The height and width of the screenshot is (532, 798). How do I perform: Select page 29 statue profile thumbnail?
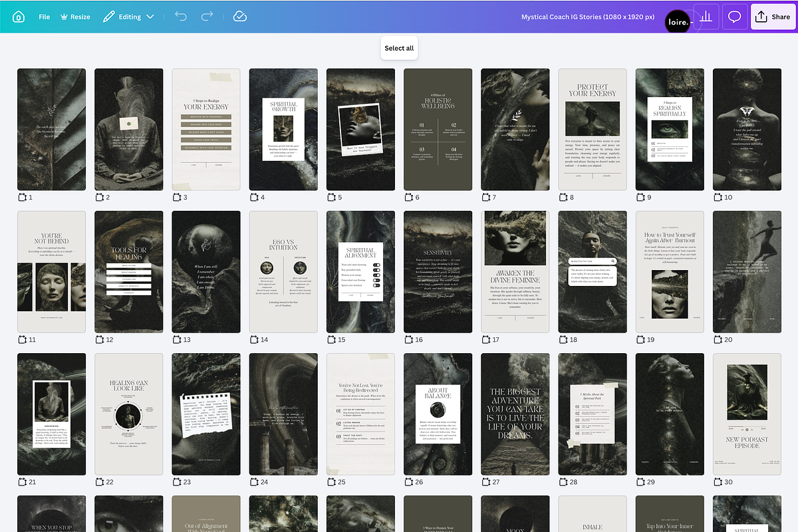(670, 414)
